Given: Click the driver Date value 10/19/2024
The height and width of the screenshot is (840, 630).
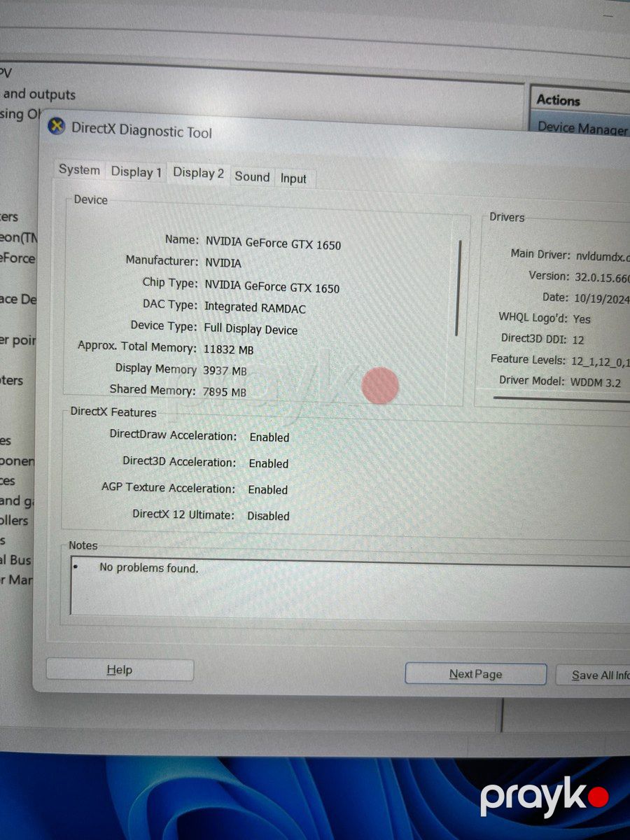Looking at the screenshot, I should pos(602,299).
